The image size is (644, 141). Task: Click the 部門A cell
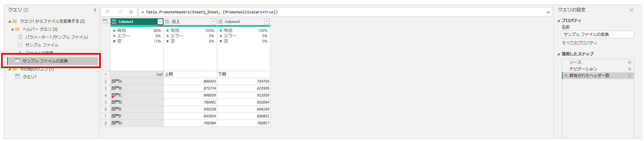pyautogui.click(x=137, y=81)
